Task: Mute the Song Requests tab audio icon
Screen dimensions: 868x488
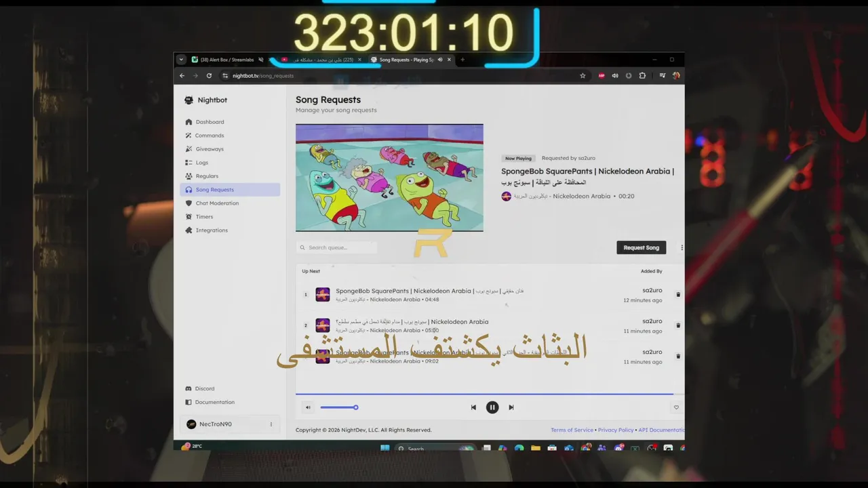Action: [440, 60]
